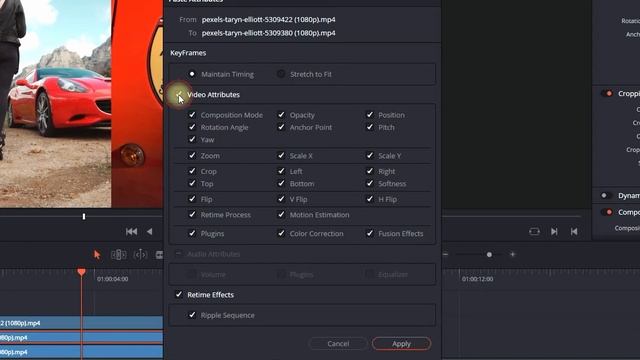
Task: Uncheck Flip attribute
Action: (x=192, y=199)
